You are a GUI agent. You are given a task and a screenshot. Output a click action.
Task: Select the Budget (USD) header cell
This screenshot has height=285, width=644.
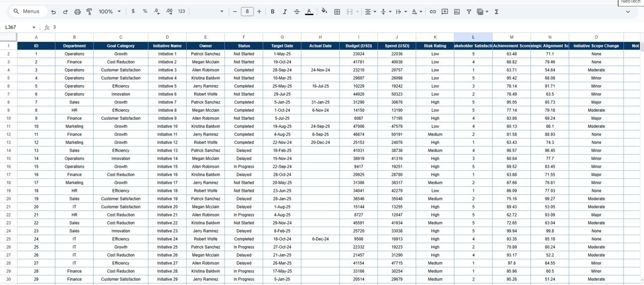(x=358, y=46)
